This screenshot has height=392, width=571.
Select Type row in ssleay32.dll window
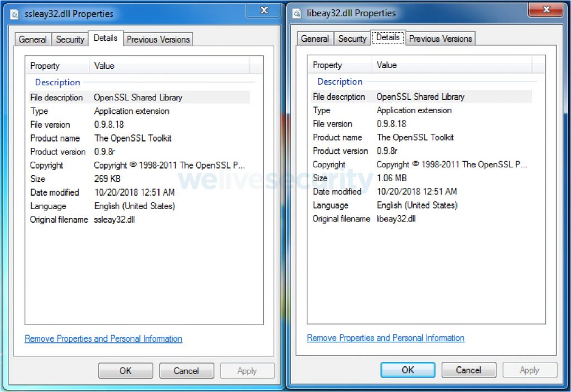point(139,111)
